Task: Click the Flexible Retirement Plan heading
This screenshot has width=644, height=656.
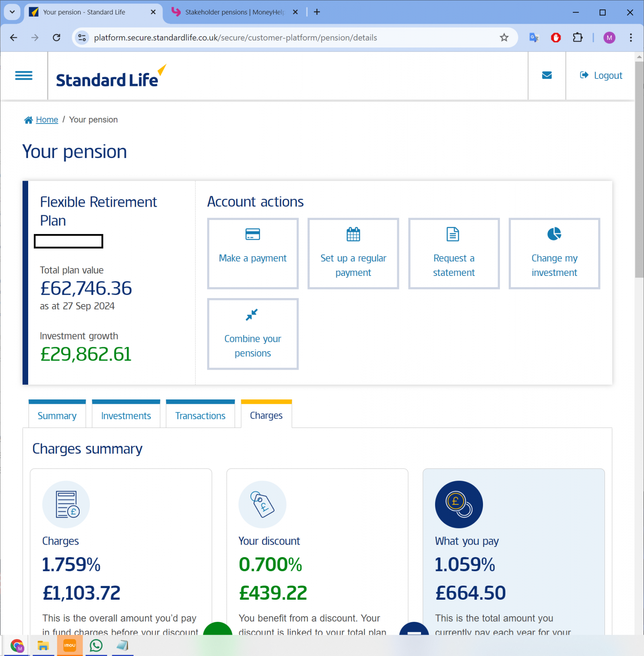Action: pyautogui.click(x=98, y=211)
